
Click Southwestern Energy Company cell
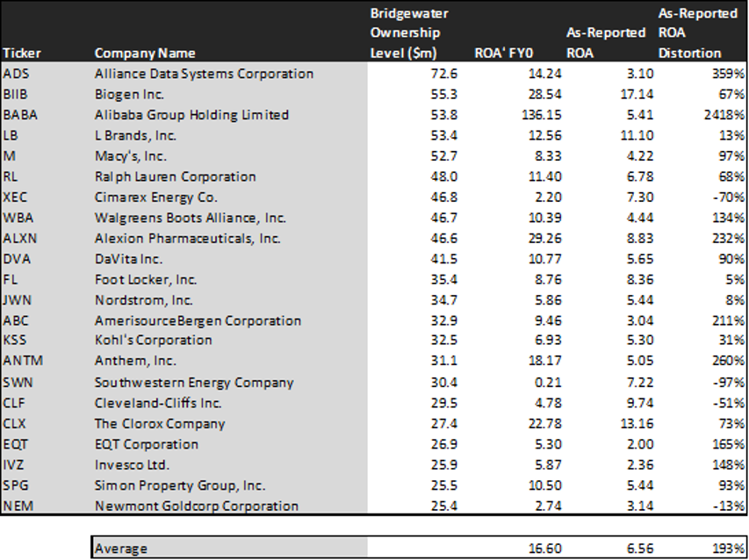pos(194,383)
